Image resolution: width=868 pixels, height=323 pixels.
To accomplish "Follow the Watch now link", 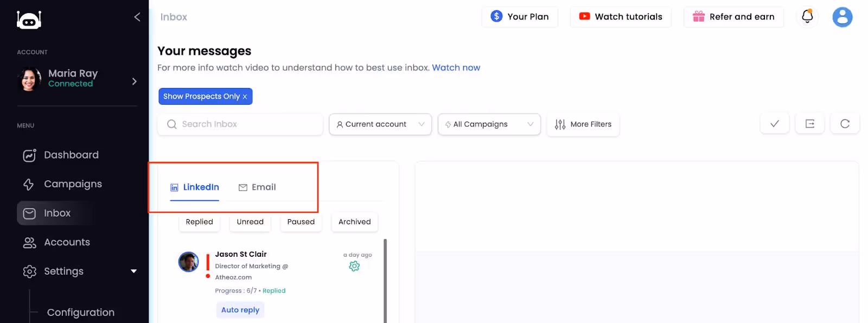I will [456, 68].
